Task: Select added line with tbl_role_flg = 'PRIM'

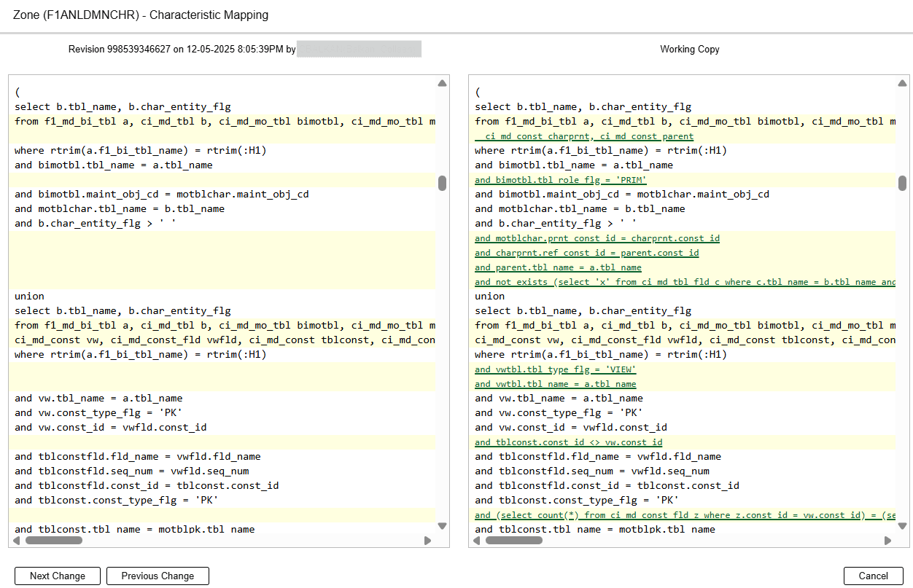Action: pyautogui.click(x=561, y=180)
